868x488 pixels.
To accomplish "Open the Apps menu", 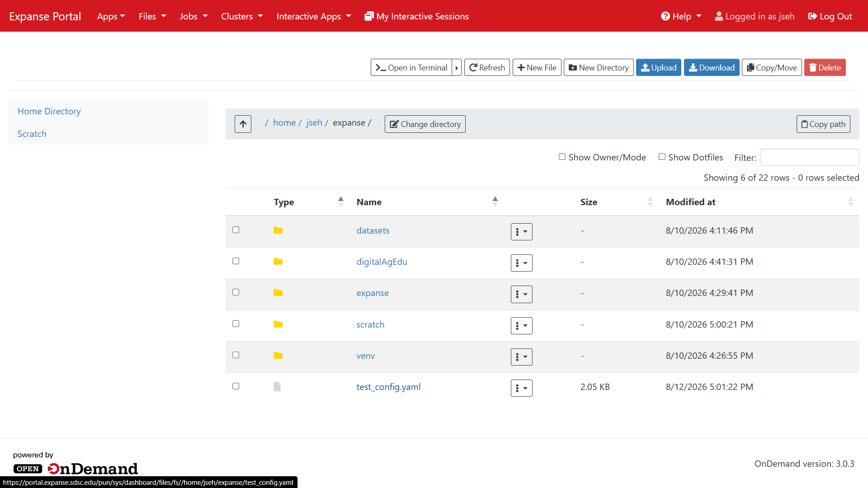I will point(111,16).
